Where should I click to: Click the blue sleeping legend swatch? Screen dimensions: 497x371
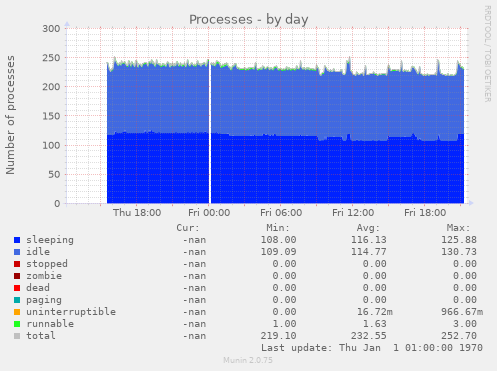point(17,240)
